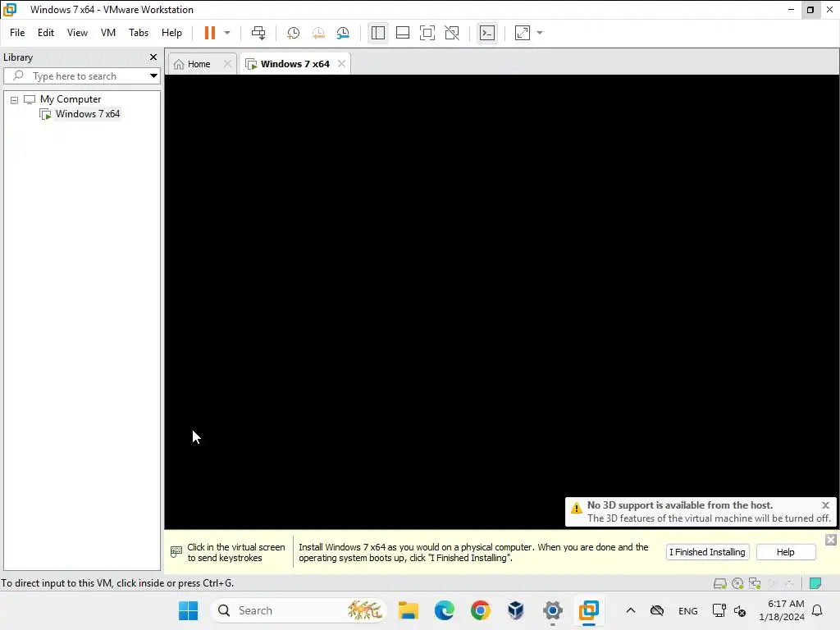Click the Revert to snapshot icon
The height and width of the screenshot is (630, 840).
tap(318, 33)
